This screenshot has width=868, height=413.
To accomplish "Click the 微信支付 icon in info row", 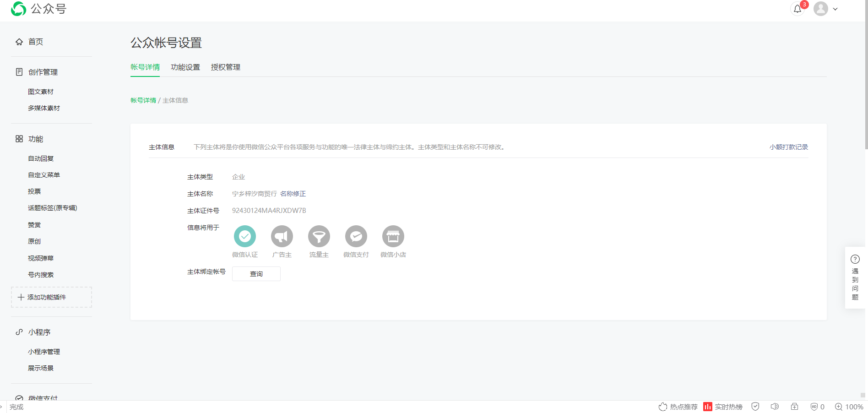I will [356, 236].
